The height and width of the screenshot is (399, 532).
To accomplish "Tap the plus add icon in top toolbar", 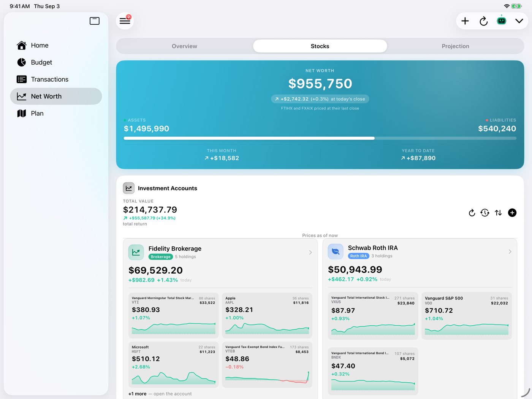I will click(465, 21).
